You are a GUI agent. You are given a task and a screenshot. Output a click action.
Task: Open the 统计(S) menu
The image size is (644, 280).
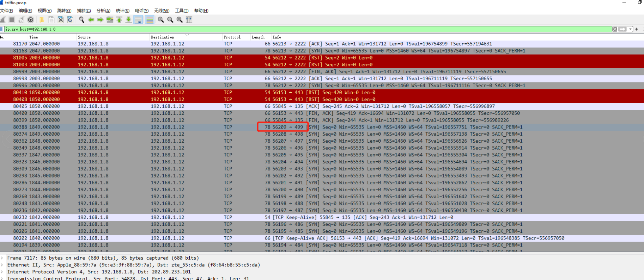pyautogui.click(x=123, y=11)
